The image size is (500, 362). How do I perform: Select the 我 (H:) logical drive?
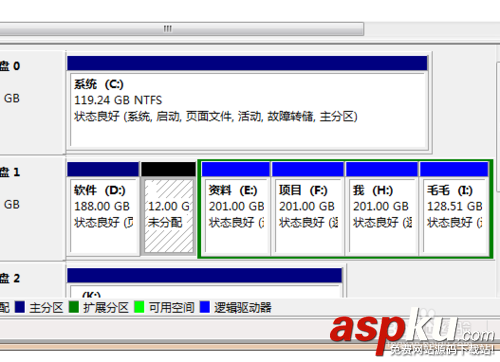382,208
